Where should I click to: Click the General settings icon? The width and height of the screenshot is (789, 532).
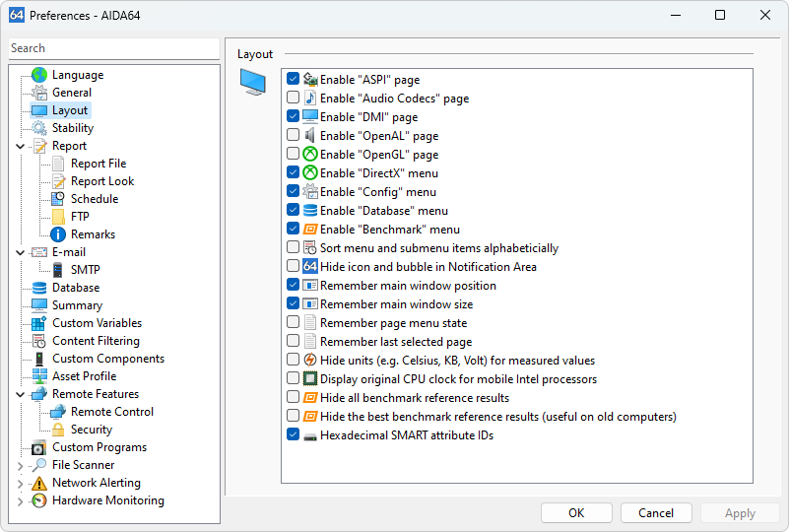pyautogui.click(x=39, y=93)
